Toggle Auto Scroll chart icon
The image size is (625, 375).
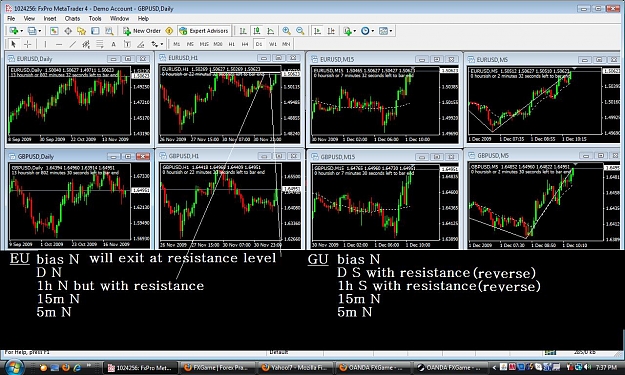click(317, 31)
